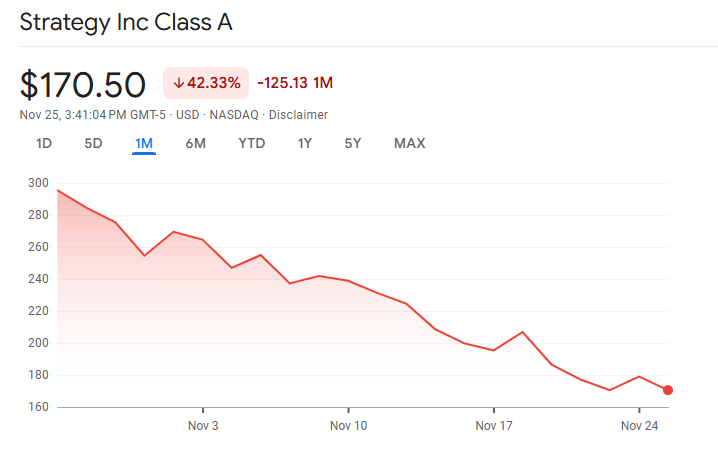Open the Disclaimer link
This screenshot has height=450, width=718.
click(298, 115)
